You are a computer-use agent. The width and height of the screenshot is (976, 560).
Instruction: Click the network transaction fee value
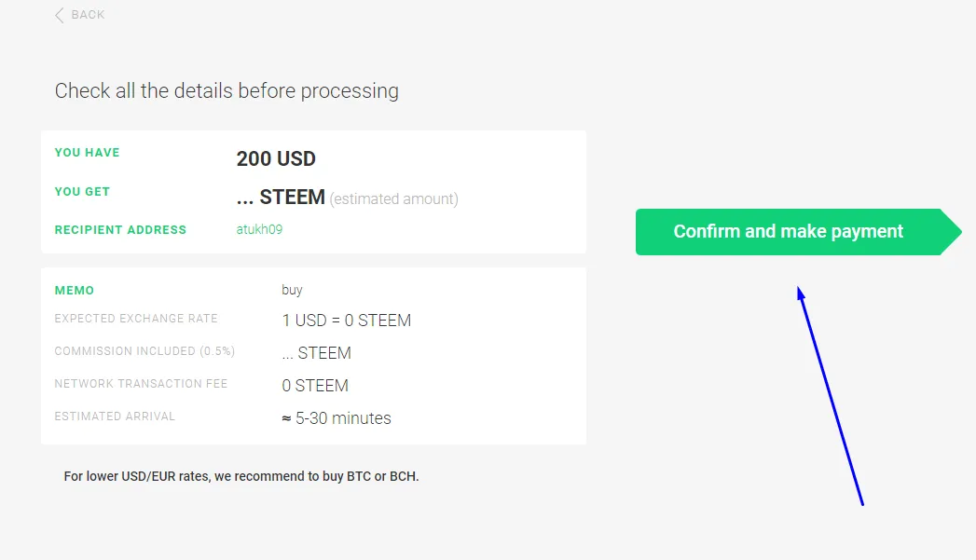[315, 386]
